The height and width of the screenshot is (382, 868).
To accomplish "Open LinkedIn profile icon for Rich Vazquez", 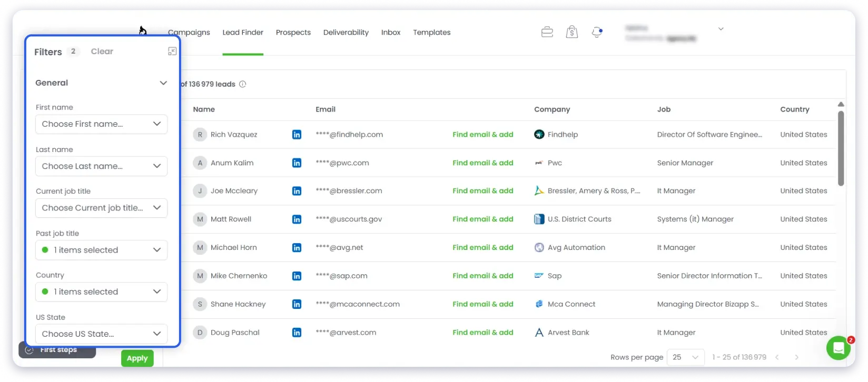I will [x=297, y=135].
